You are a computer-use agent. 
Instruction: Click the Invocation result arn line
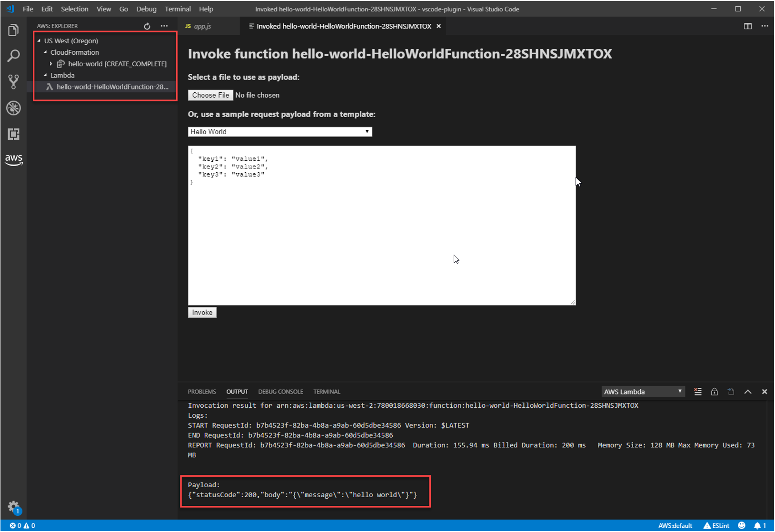pos(413,405)
